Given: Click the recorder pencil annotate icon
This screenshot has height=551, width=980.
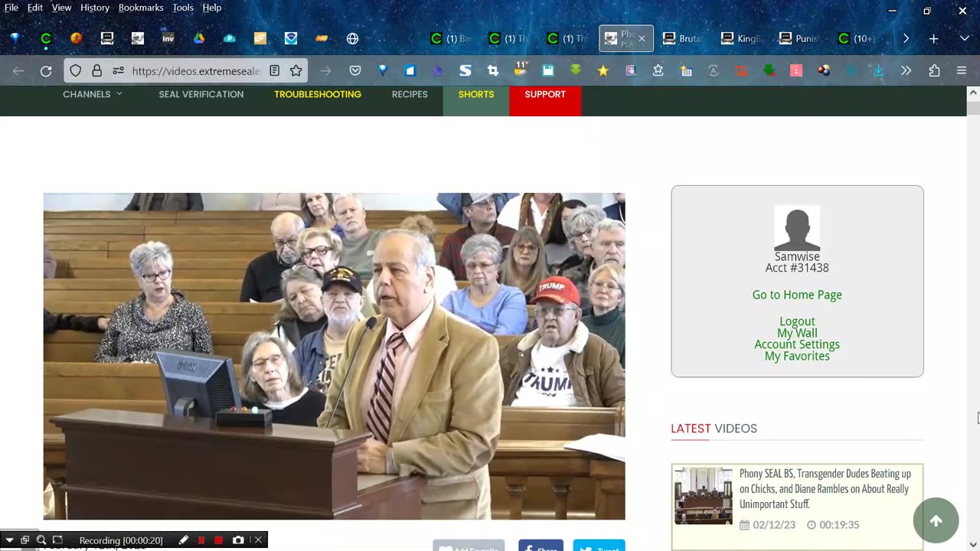Looking at the screenshot, I should click(184, 540).
